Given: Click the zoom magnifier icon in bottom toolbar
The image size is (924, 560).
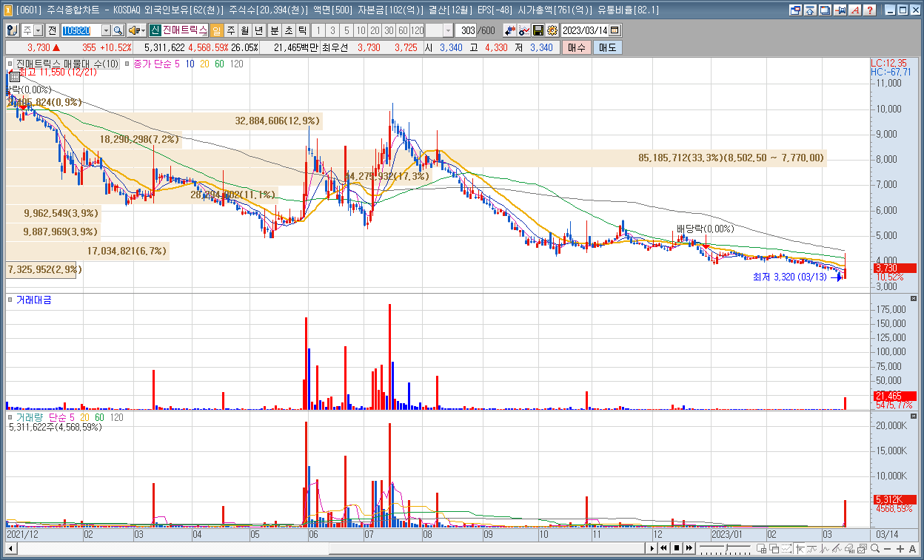Looking at the screenshot, I should point(875,548).
